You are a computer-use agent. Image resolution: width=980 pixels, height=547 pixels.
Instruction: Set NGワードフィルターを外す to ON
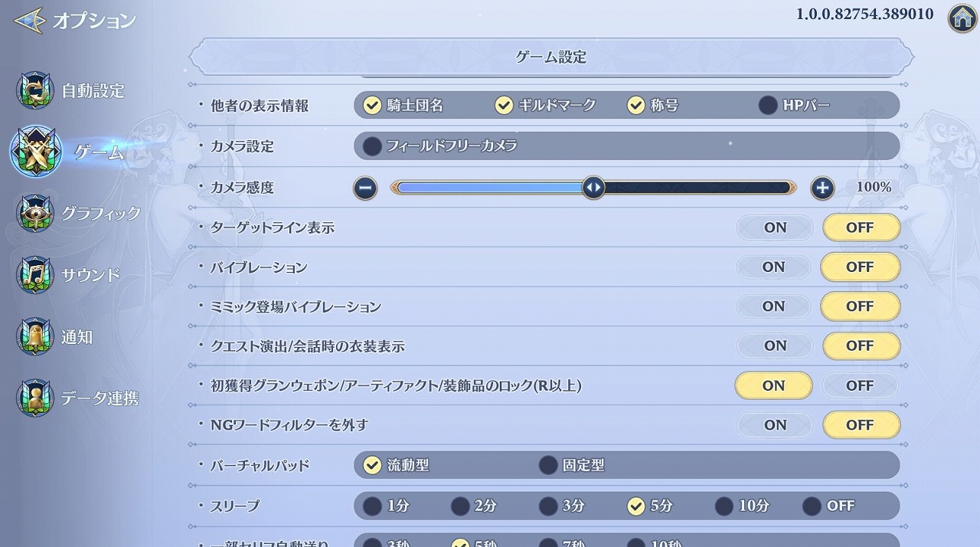(775, 425)
